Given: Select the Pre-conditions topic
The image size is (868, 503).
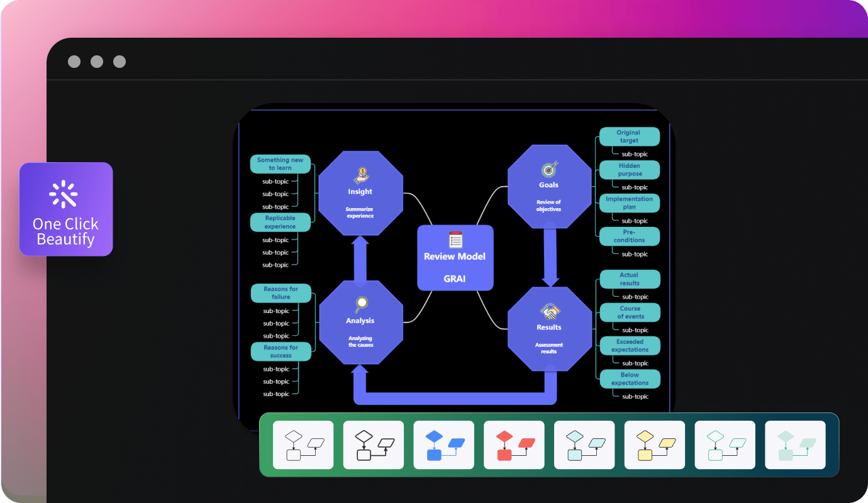Looking at the screenshot, I should [x=630, y=236].
